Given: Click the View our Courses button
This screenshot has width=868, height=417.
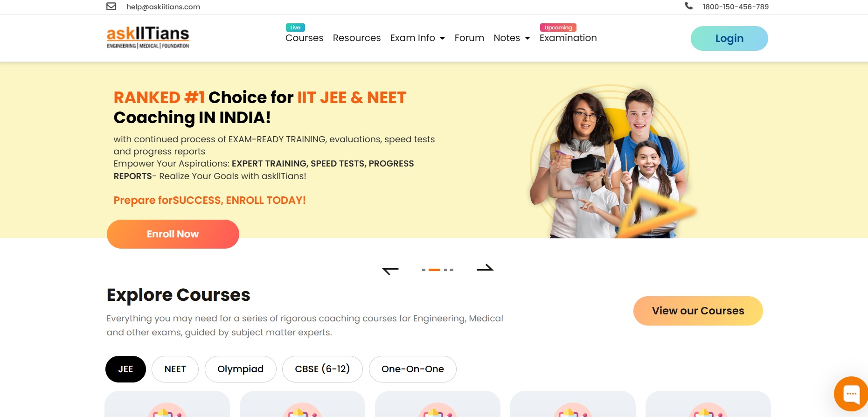Looking at the screenshot, I should (x=698, y=311).
